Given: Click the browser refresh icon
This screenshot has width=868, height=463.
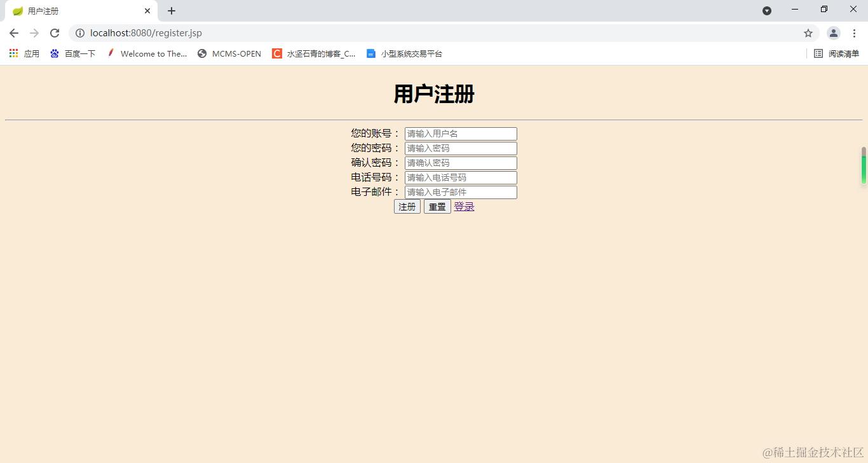Looking at the screenshot, I should [55, 32].
